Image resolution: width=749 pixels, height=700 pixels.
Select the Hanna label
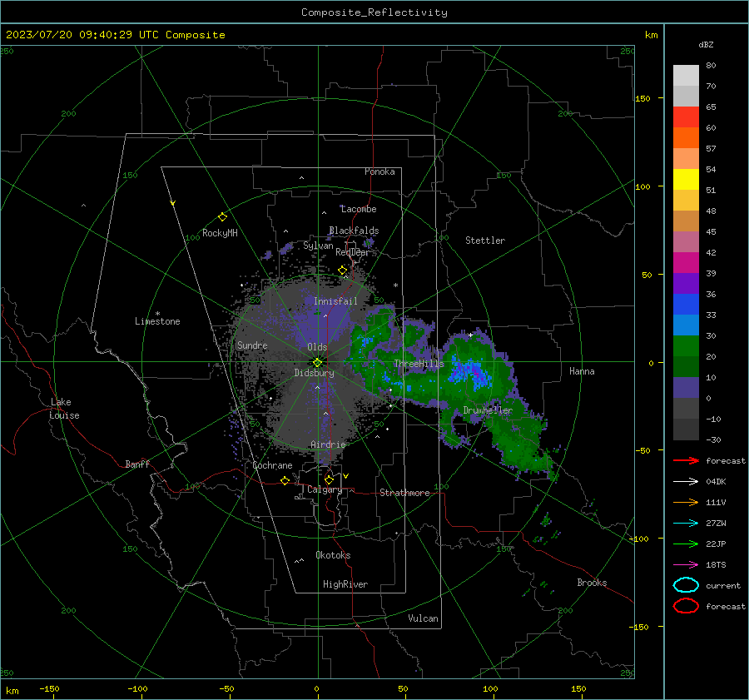coord(582,371)
